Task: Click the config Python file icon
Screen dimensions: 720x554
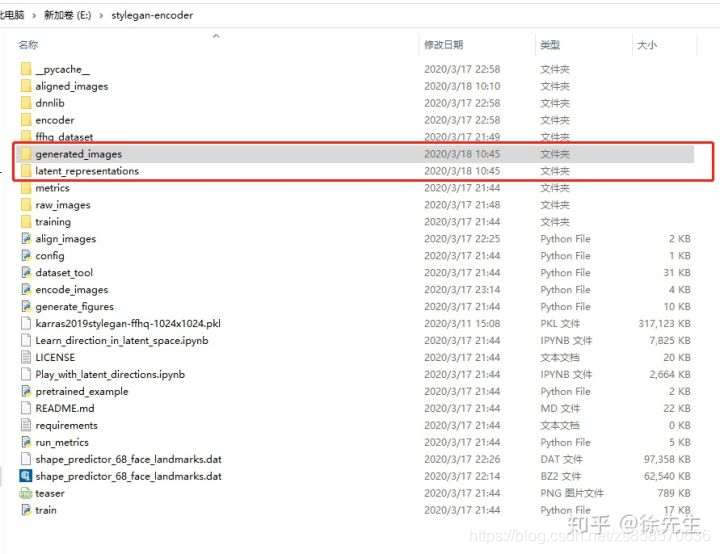Action: tap(26, 256)
